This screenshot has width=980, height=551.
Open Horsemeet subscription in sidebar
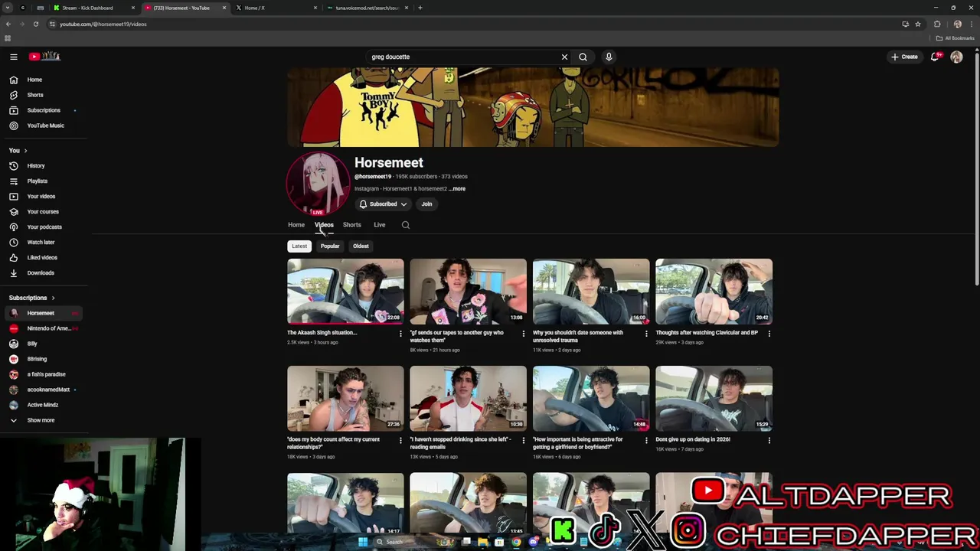pos(44,313)
